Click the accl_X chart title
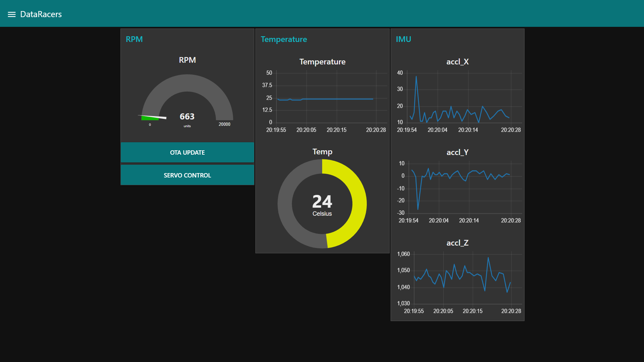Image resolution: width=644 pixels, height=362 pixels. tap(457, 62)
